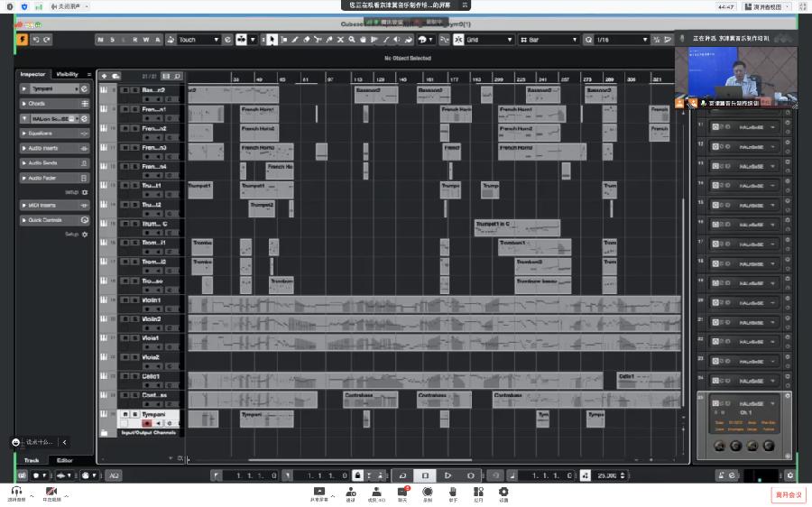Click the Add Track plus icon
This screenshot has width=812, height=507.
pos(104,76)
